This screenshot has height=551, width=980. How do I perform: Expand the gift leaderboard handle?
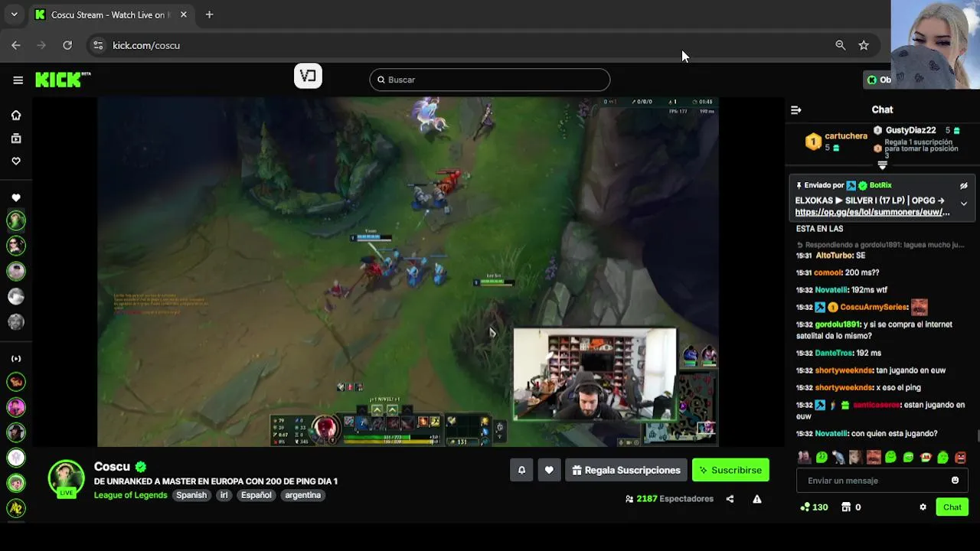coord(882,165)
